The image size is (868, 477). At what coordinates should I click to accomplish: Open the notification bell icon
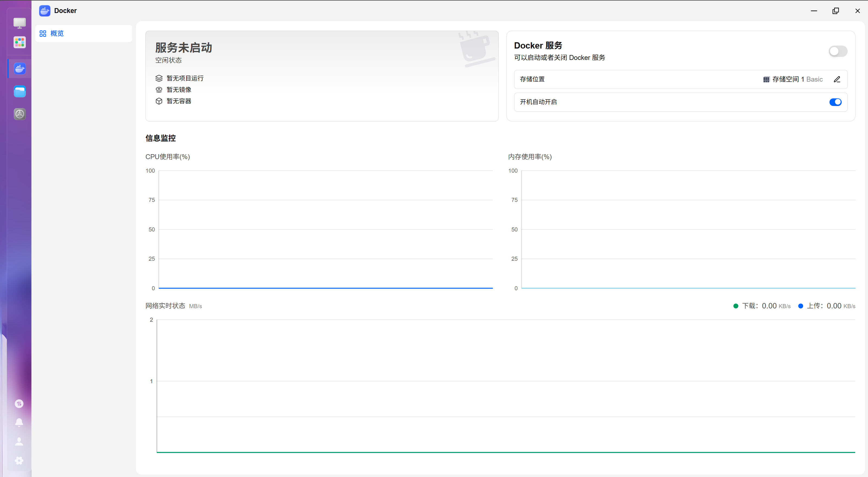click(x=19, y=423)
